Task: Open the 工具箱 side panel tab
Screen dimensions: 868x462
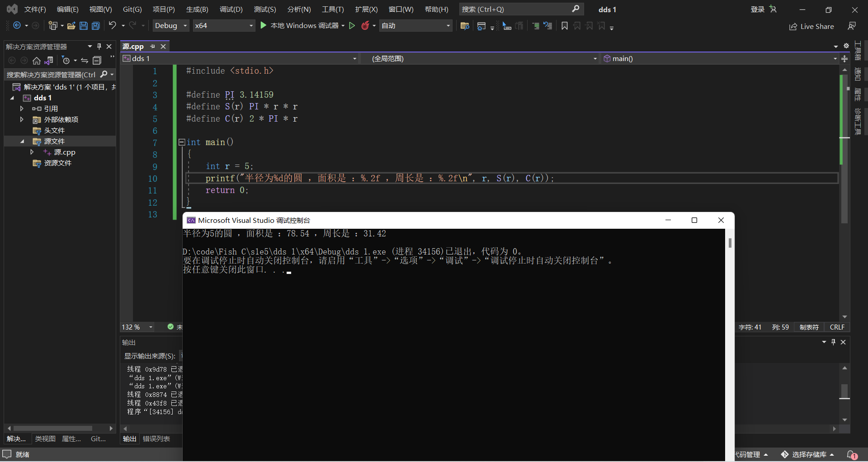Action: (x=858, y=51)
